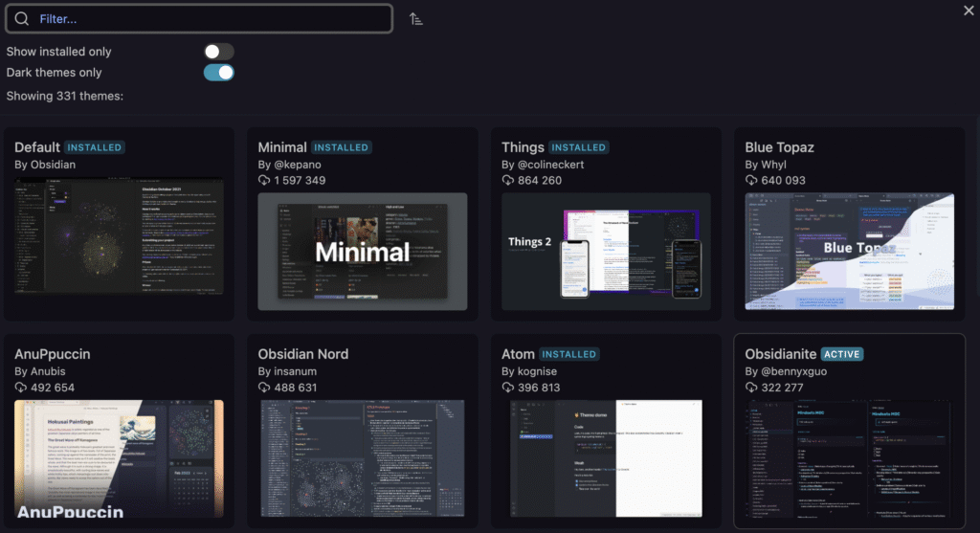Select the Atom theme title
Image resolution: width=980 pixels, height=533 pixels.
tap(518, 354)
